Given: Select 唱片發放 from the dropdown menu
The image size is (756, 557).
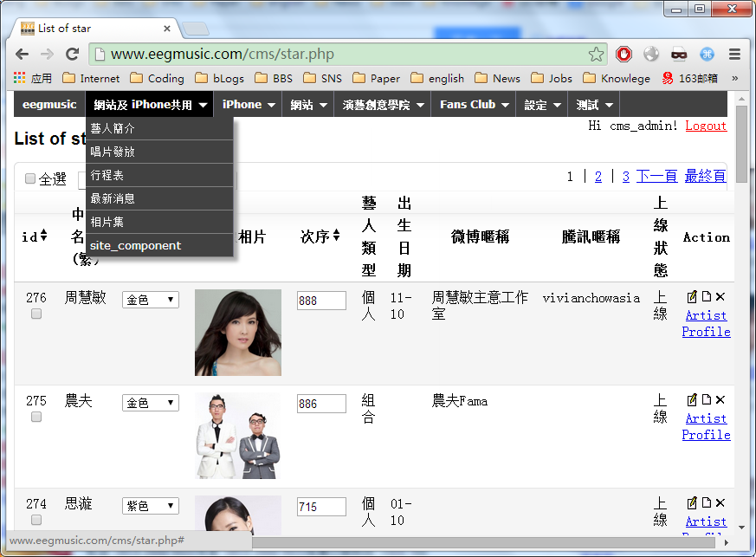Looking at the screenshot, I should click(x=159, y=152).
